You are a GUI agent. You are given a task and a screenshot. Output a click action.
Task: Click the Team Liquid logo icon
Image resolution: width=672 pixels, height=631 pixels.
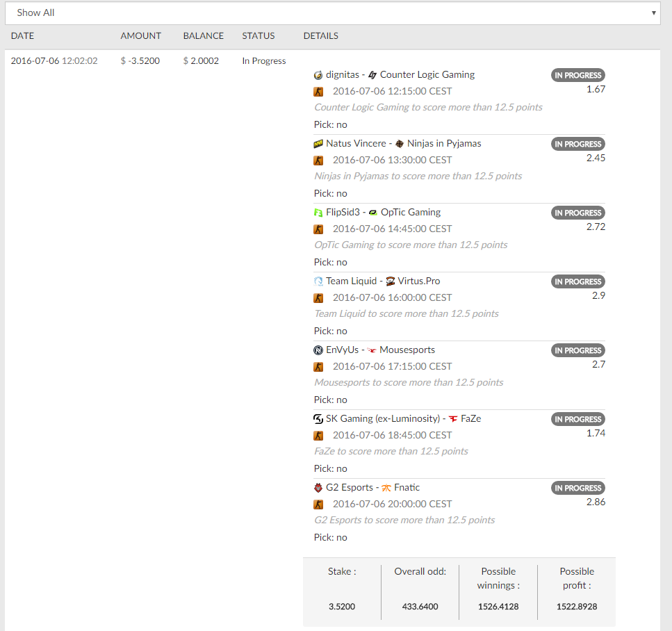pos(318,281)
